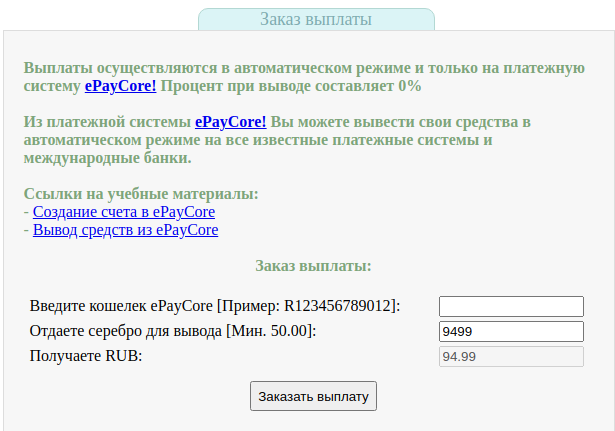Image resolution: width=615 pixels, height=431 pixels.
Task: Follow the first ePayCore! link after 'систему'
Action: point(120,86)
